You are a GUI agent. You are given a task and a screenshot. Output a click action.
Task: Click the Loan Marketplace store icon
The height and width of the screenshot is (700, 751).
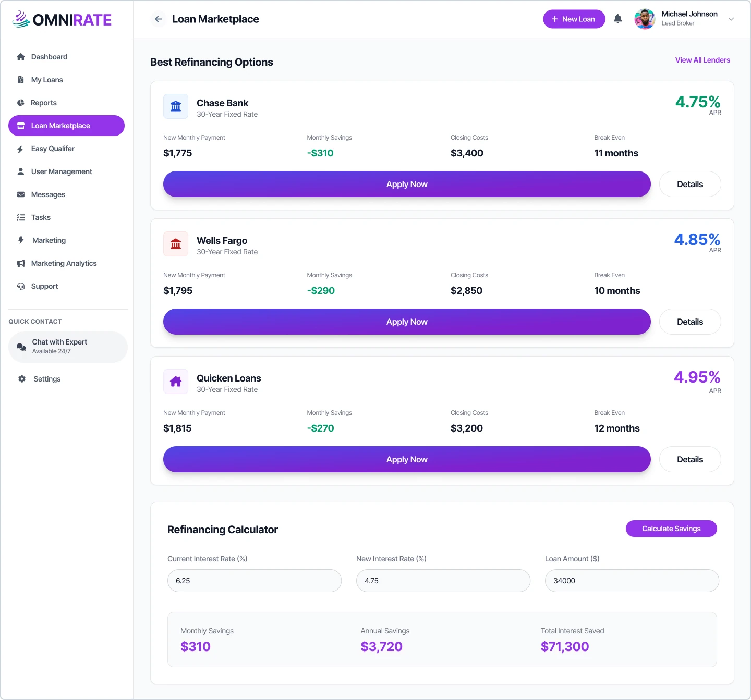click(21, 126)
